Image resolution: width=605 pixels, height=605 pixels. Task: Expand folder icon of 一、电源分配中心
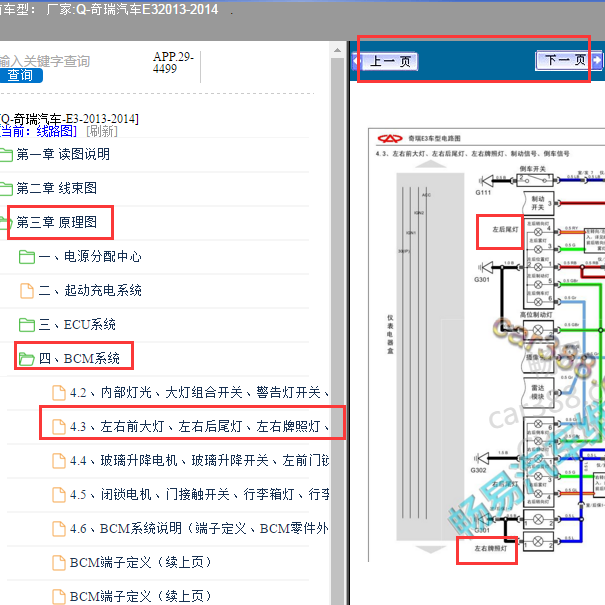tap(27, 257)
